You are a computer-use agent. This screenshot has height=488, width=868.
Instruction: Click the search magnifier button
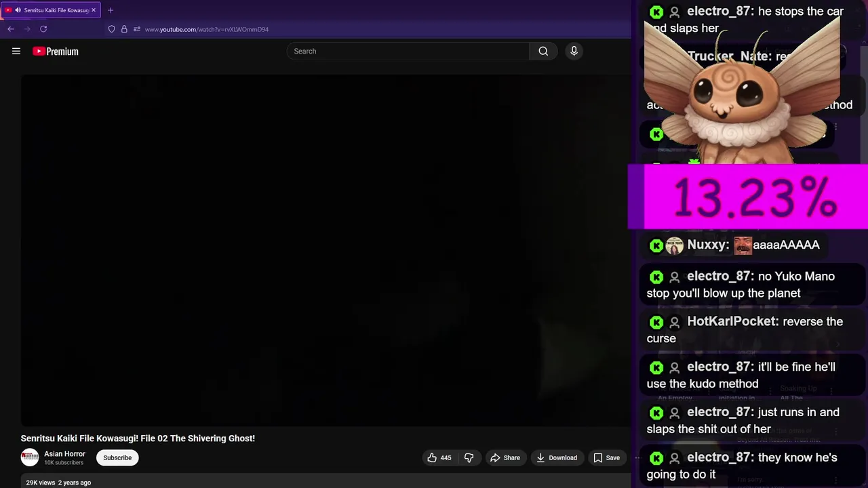[543, 51]
